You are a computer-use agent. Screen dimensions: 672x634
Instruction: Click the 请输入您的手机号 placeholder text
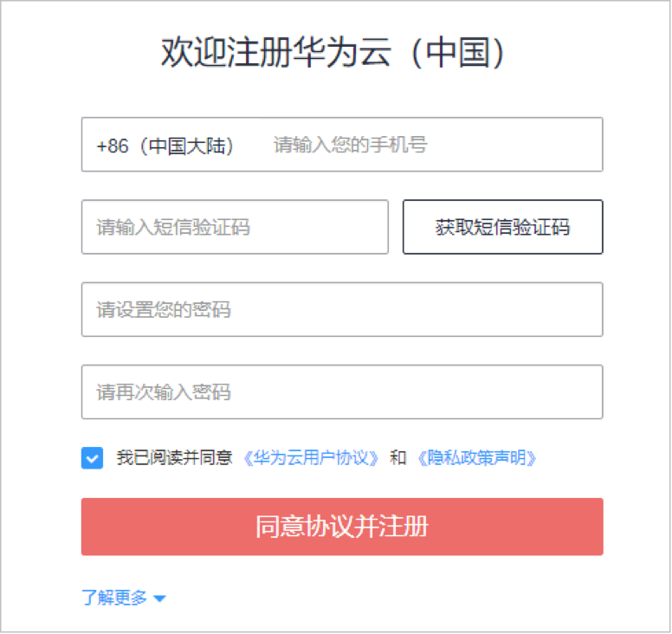[350, 146]
